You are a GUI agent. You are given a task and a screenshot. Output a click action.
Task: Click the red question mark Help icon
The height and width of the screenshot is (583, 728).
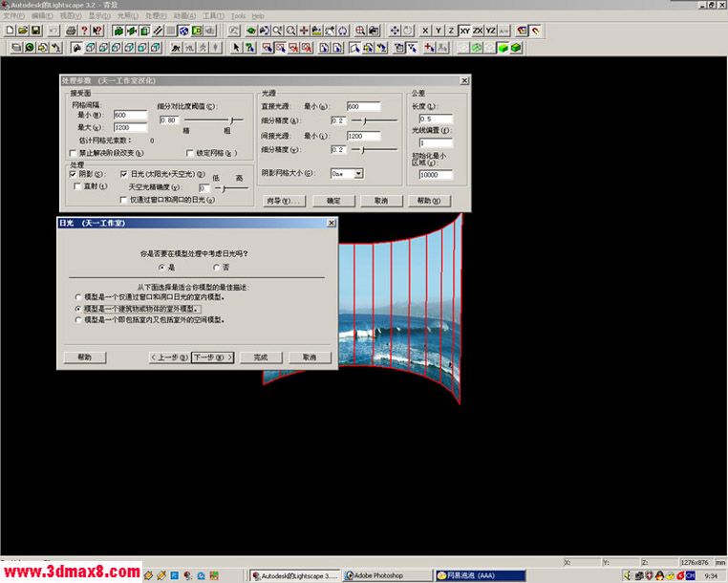[x=84, y=31]
